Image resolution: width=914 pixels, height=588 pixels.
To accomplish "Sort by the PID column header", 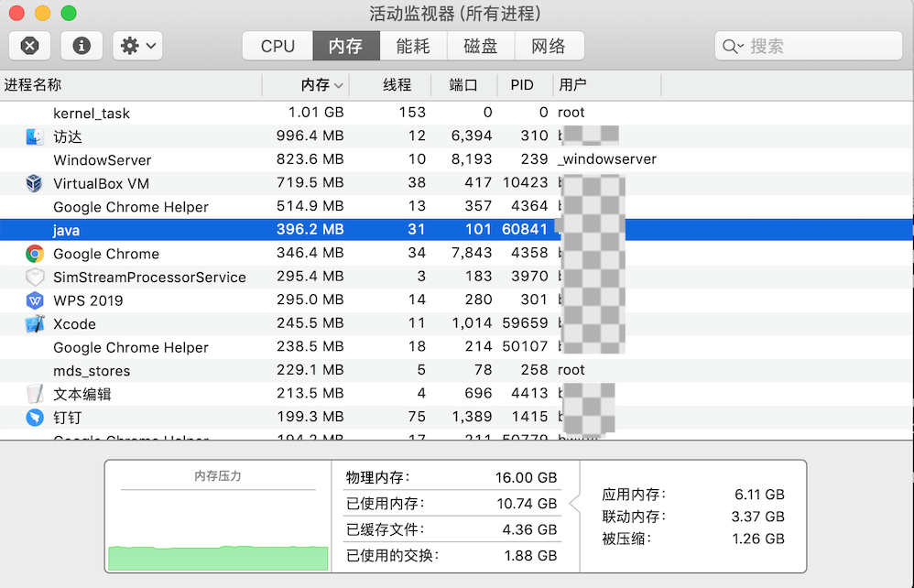I will [525, 85].
